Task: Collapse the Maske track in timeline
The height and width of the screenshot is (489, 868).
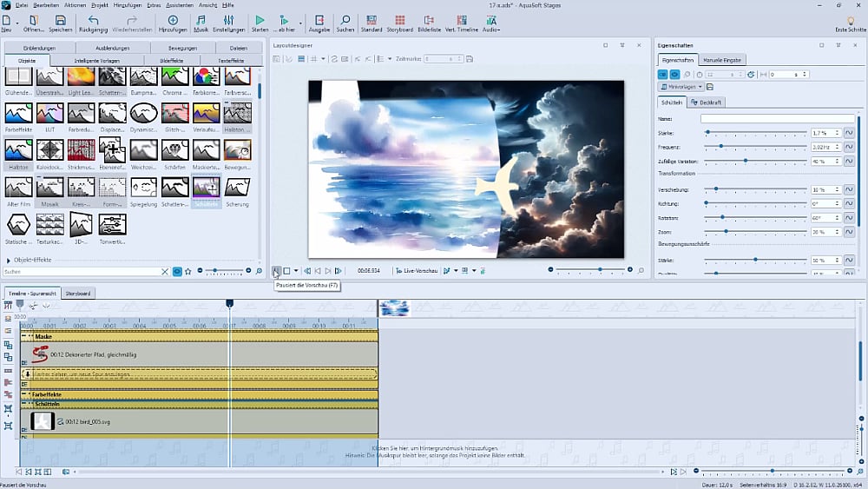Action: point(25,336)
